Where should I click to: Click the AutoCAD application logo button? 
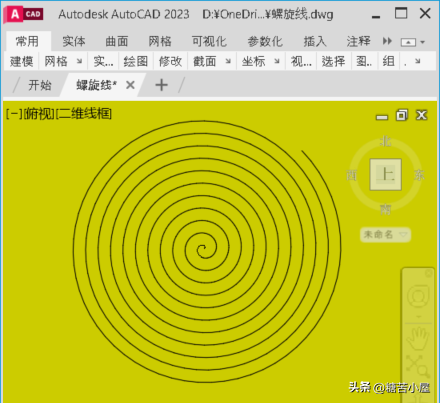tap(23, 14)
